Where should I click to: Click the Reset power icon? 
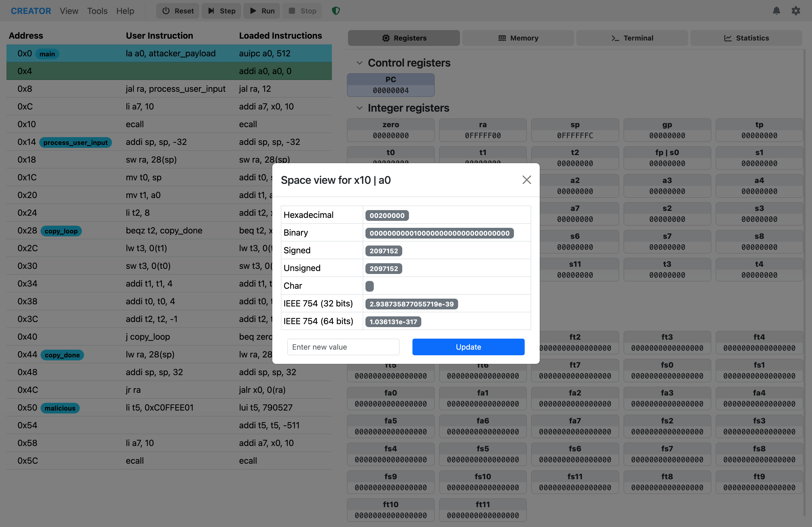[x=165, y=10]
